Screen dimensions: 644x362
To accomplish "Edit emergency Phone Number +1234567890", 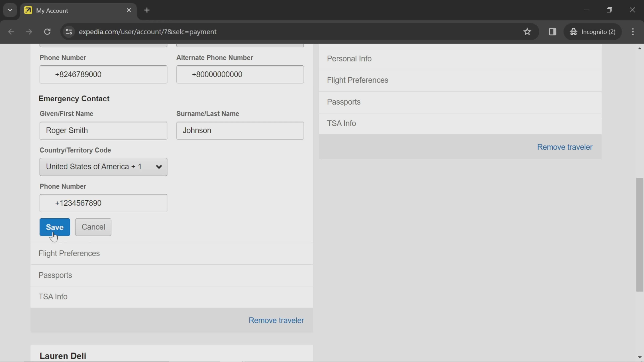I will pyautogui.click(x=103, y=203).
